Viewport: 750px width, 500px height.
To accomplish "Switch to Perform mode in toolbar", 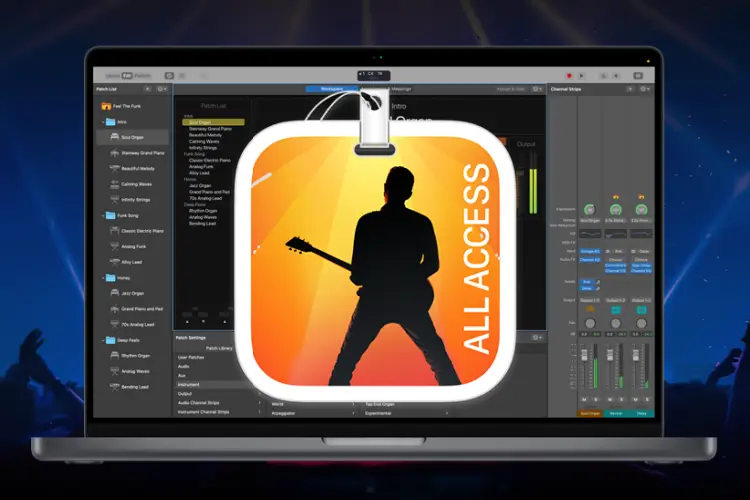I will 142,76.
